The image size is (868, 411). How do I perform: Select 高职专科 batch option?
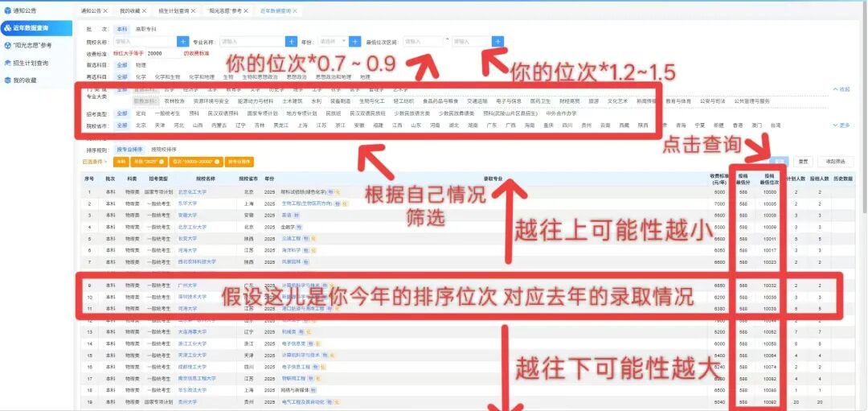click(x=146, y=29)
